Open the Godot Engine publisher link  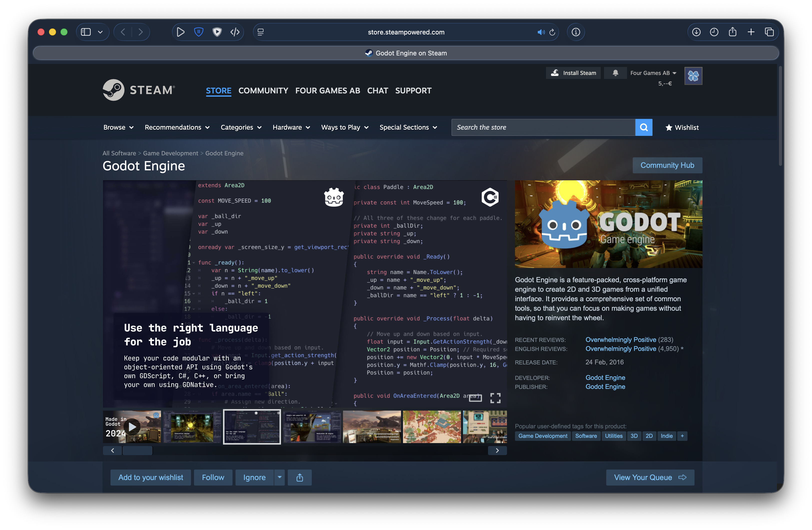[605, 386]
